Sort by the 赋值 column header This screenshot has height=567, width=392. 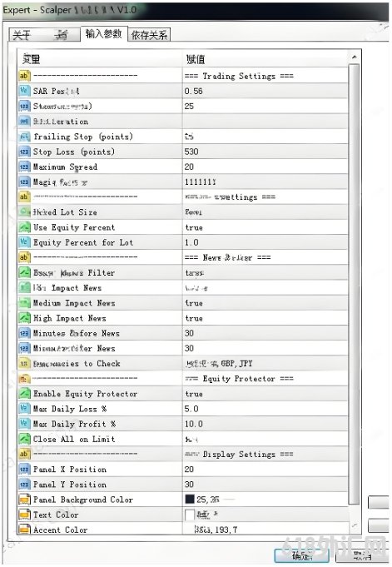[265, 58]
